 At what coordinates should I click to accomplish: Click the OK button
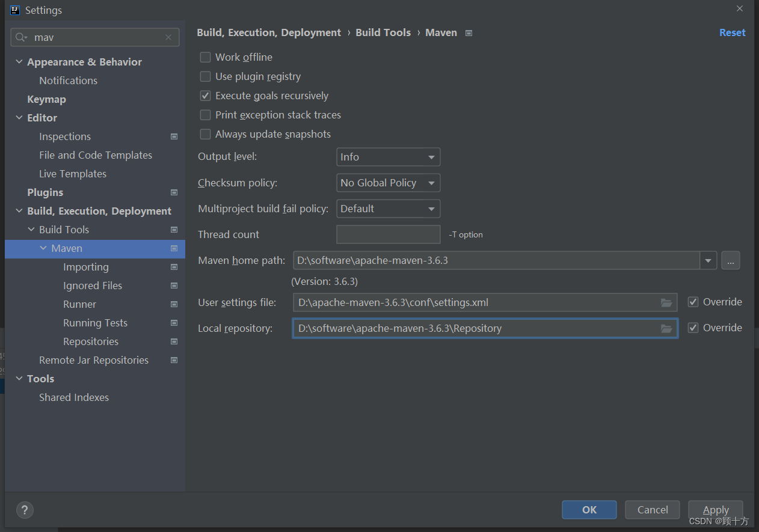[x=589, y=510]
